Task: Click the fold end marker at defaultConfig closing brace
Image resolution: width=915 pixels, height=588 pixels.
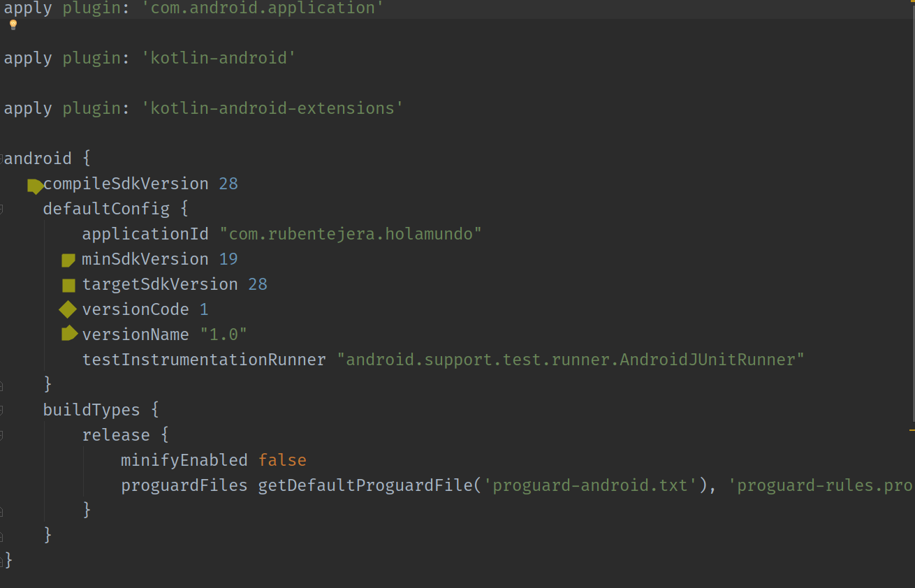Action: (2, 385)
